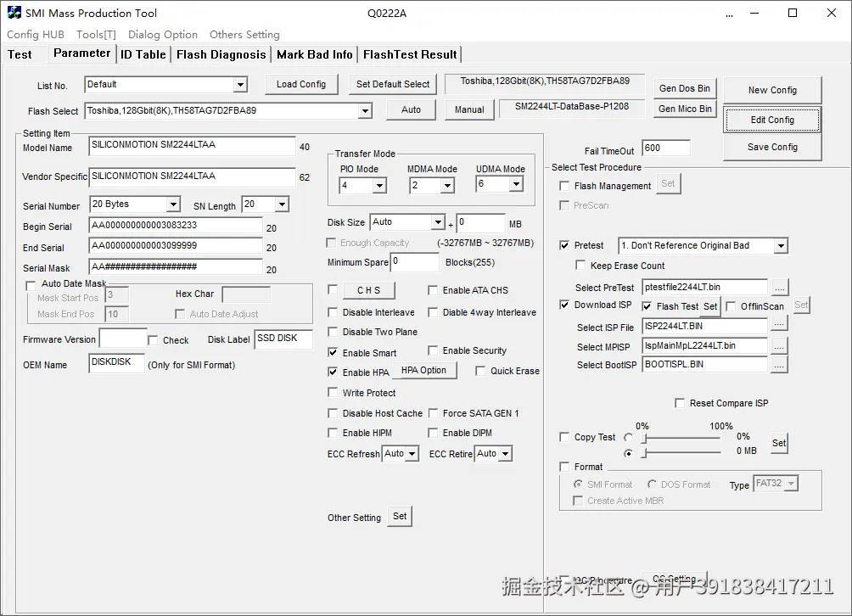Switch to the Test tab
Screen dimensions: 852x616
(x=20, y=54)
